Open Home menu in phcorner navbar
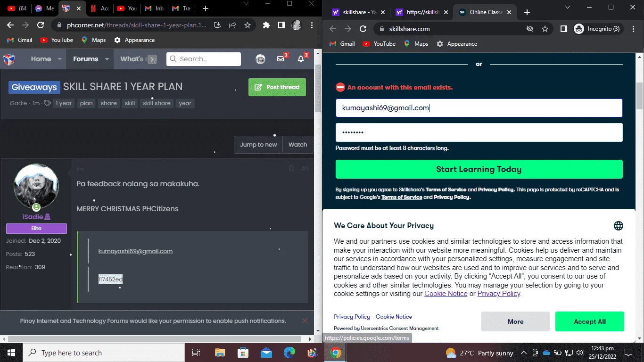The height and width of the screenshot is (362, 644). click(41, 59)
